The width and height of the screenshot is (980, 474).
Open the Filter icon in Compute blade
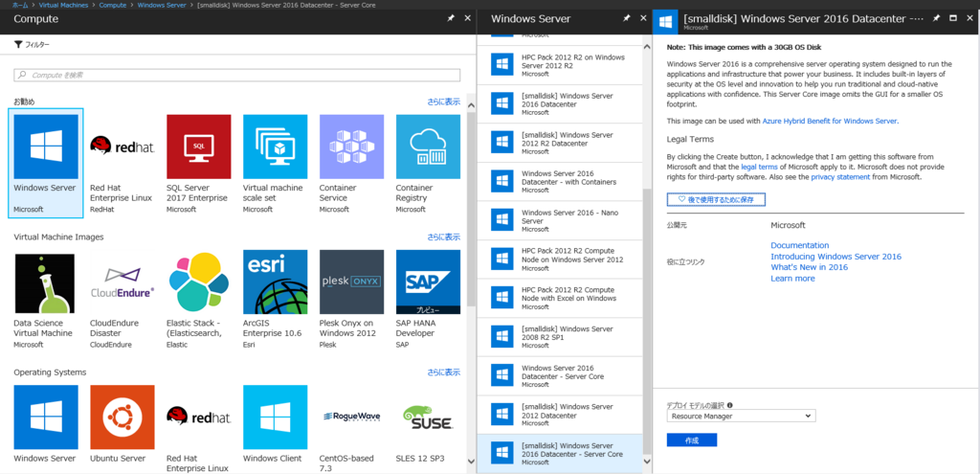tap(18, 45)
